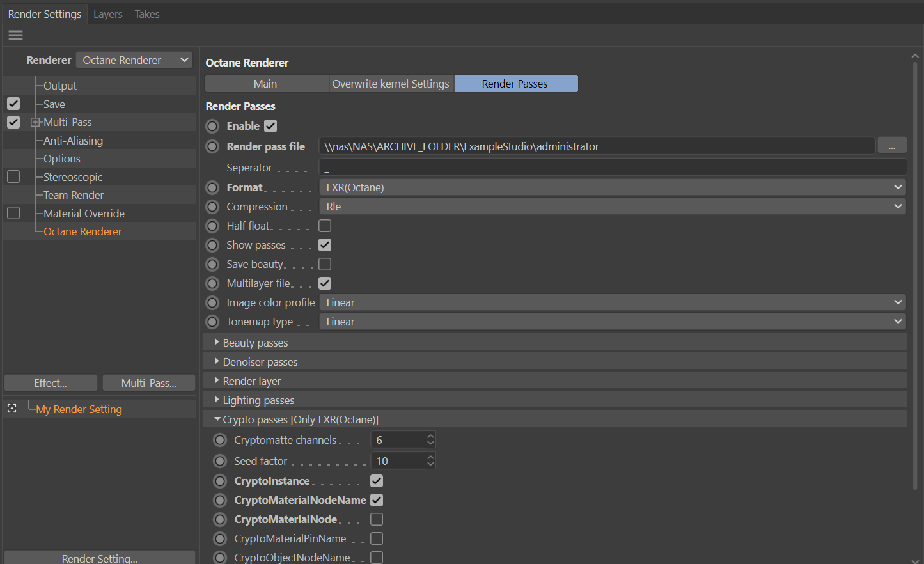Open the Format EXR(Octane) dropdown

click(613, 187)
